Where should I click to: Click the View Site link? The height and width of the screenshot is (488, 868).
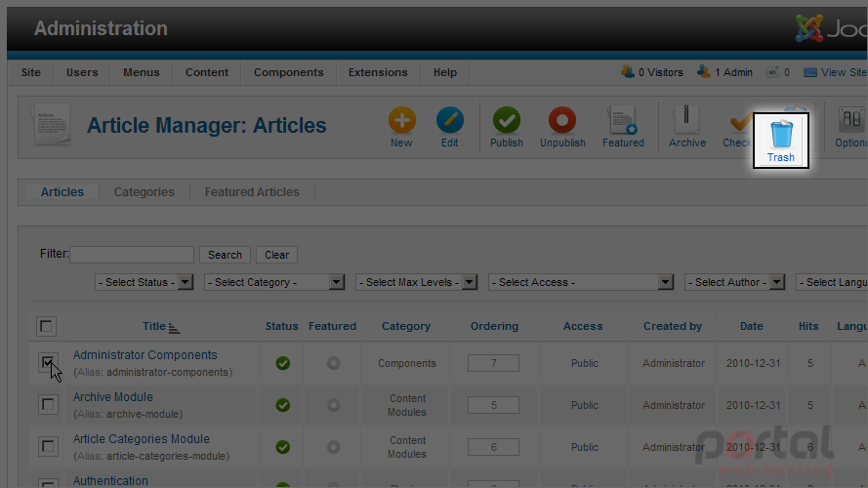[x=843, y=72]
